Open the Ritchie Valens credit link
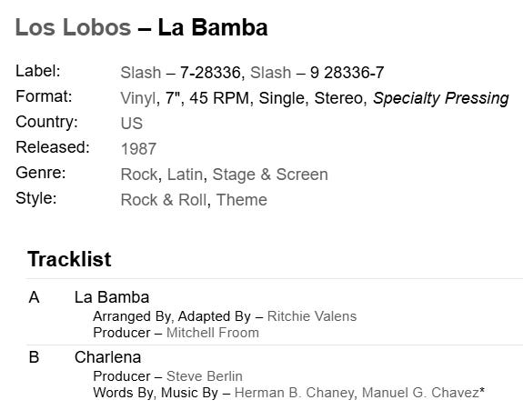Viewport: 523px width, 420px height. point(312,316)
